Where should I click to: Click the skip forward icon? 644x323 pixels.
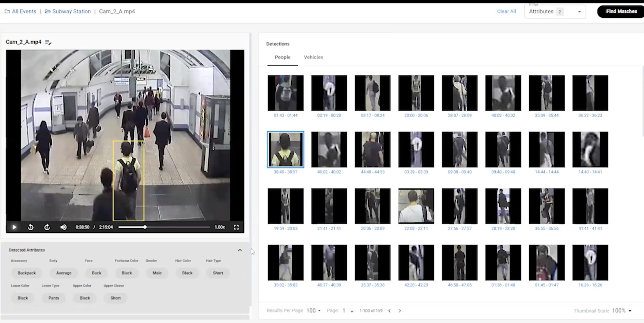[x=47, y=227]
